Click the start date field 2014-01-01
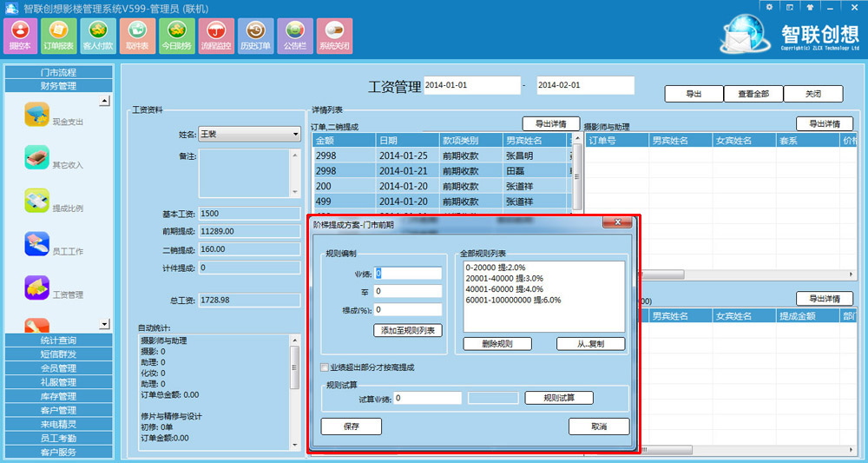The width and height of the screenshot is (868, 463). point(472,85)
